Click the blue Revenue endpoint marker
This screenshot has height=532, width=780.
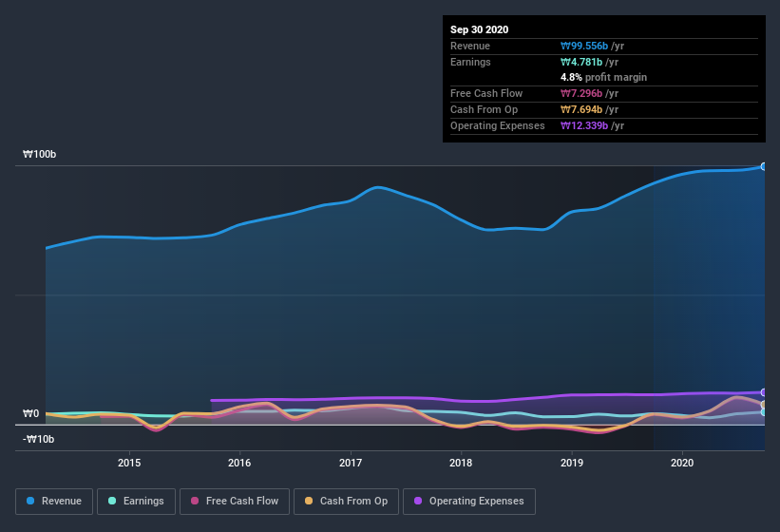764,166
